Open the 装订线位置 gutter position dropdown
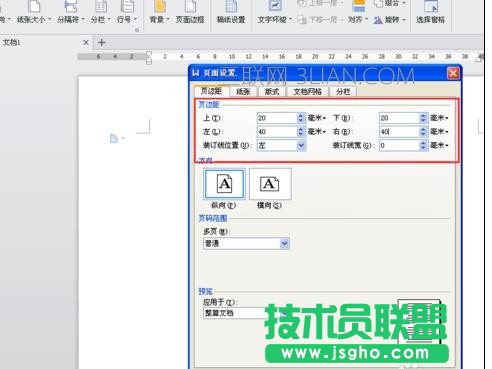 click(281, 145)
